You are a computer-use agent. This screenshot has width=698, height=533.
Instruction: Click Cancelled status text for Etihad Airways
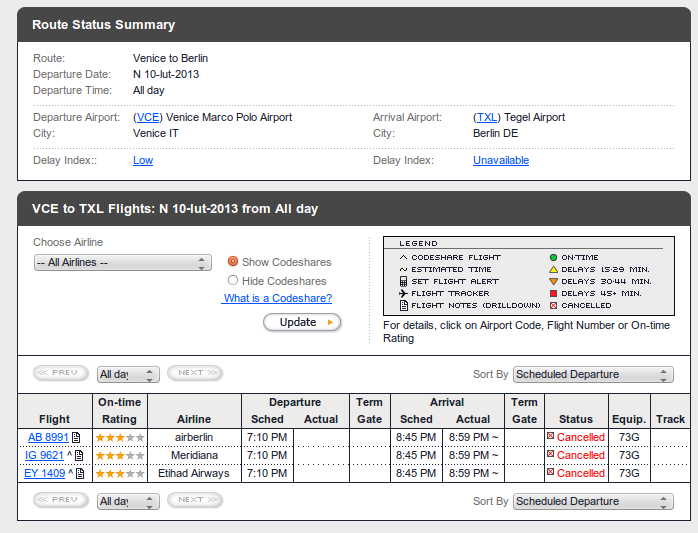coord(580,473)
